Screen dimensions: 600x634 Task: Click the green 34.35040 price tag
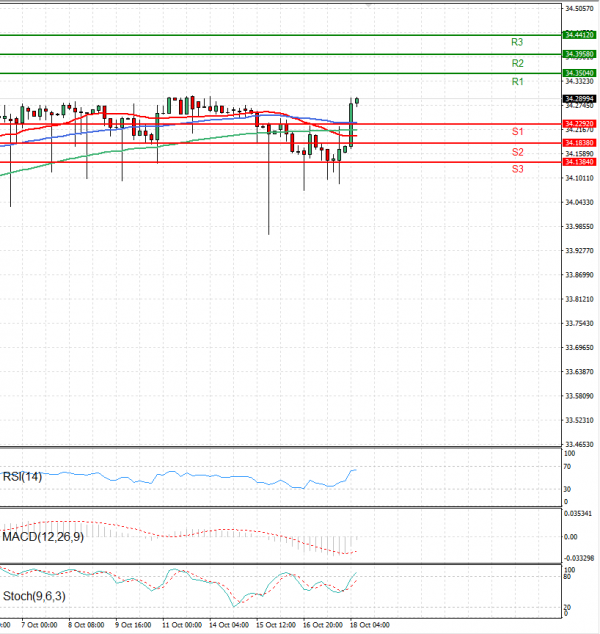[579, 73]
